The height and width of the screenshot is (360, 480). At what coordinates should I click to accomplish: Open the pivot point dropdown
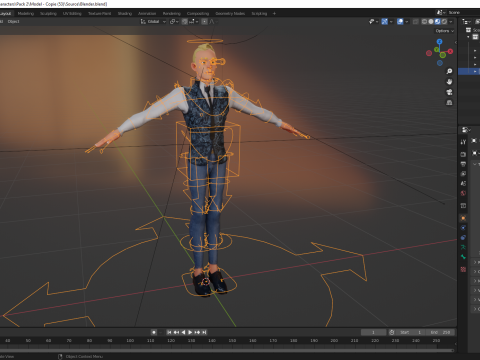[174, 21]
